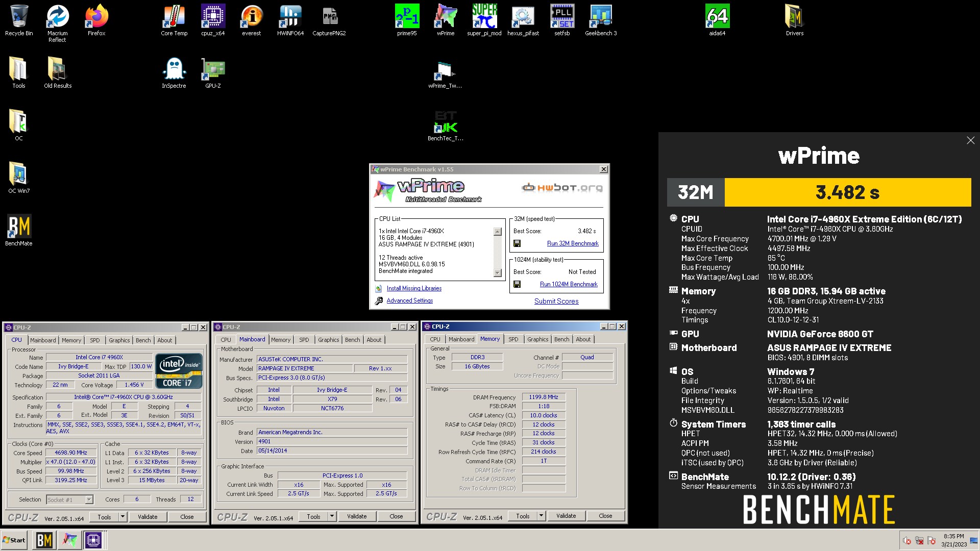This screenshot has width=980, height=551.
Task: Click first system tray notification icon
Action: pos(907,540)
